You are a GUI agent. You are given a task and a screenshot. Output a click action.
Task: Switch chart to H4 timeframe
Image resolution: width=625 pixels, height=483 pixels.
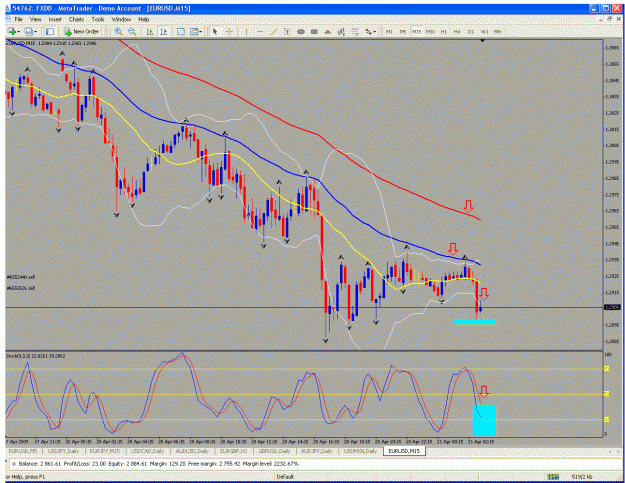[x=457, y=31]
